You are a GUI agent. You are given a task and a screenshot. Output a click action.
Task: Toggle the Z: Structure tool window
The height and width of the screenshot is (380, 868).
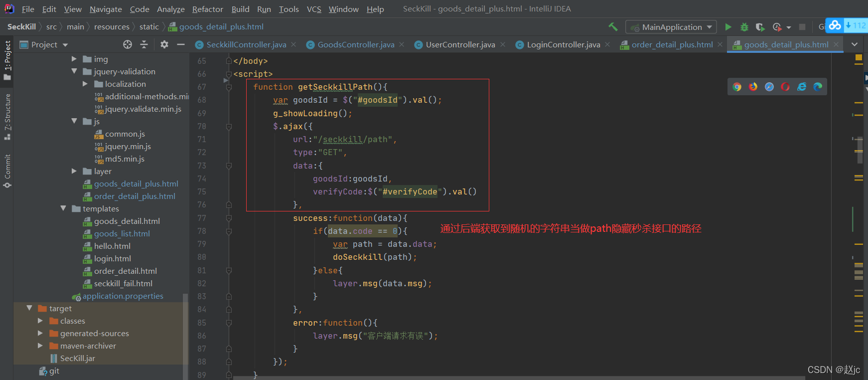pyautogui.click(x=7, y=116)
